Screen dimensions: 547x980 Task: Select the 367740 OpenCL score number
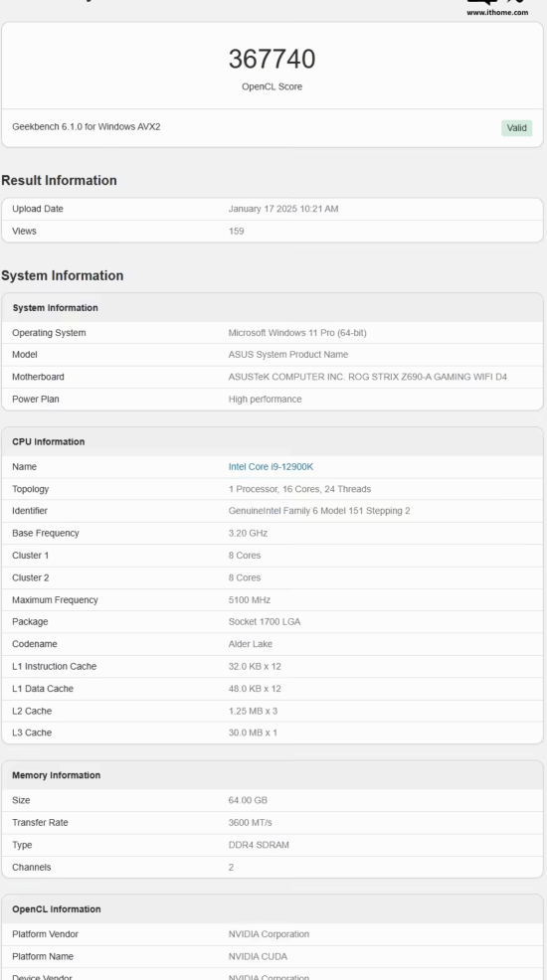272,59
